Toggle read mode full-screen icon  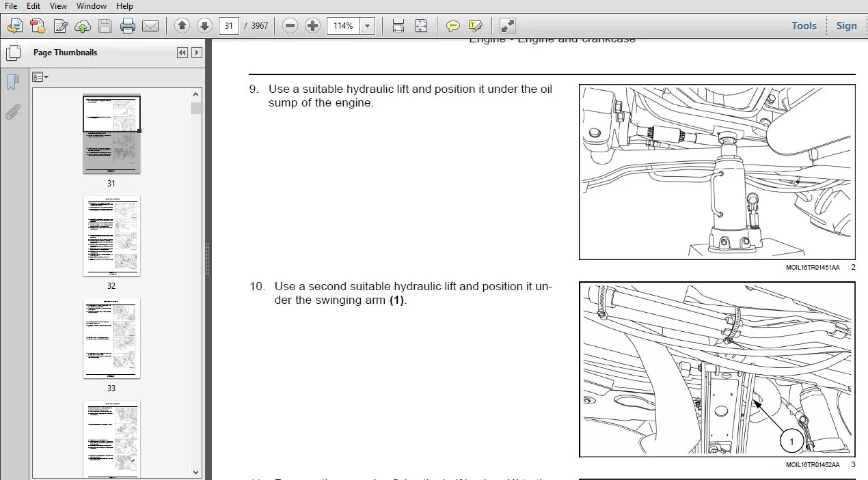507,26
